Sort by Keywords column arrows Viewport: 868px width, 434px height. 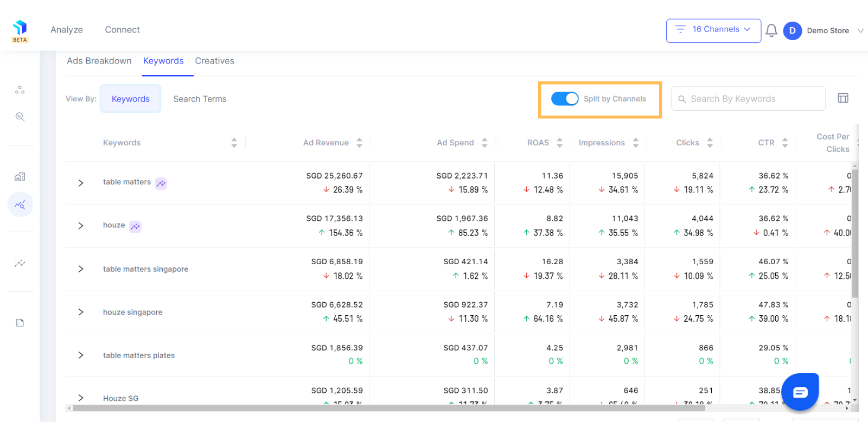click(x=234, y=143)
